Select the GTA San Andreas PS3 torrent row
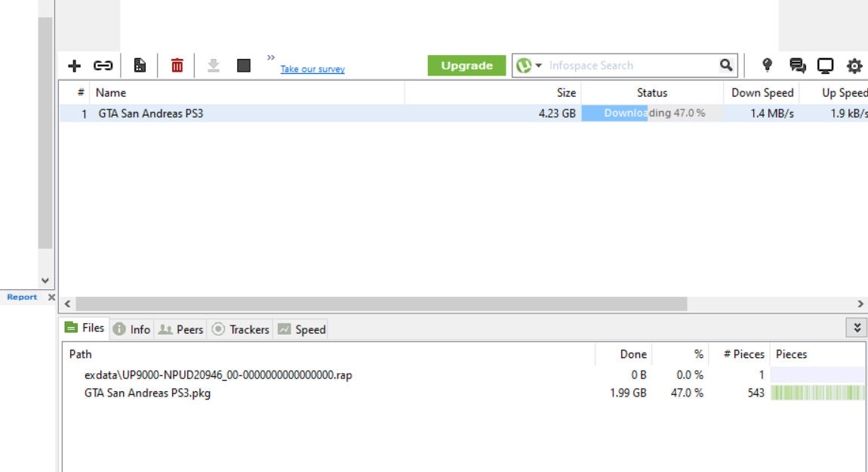The height and width of the screenshot is (472, 868). [464, 113]
